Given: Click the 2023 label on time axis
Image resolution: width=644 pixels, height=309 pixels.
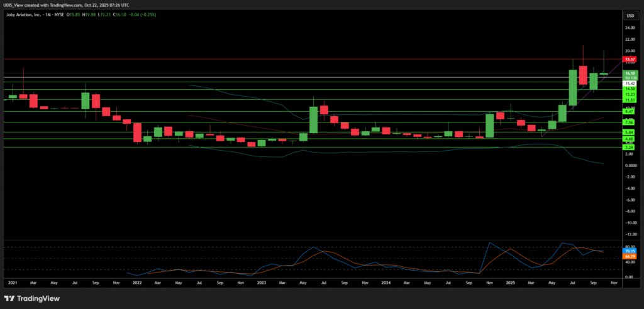Looking at the screenshot, I should pyautogui.click(x=261, y=283).
